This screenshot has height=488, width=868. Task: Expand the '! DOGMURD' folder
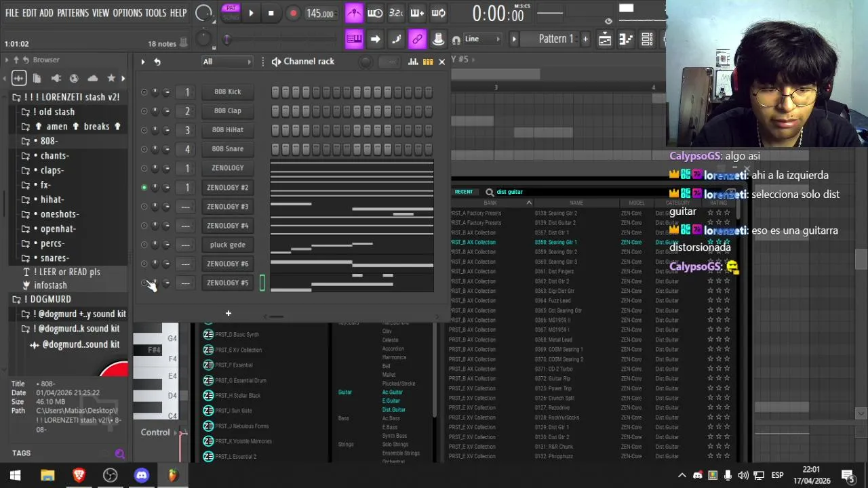pos(42,300)
